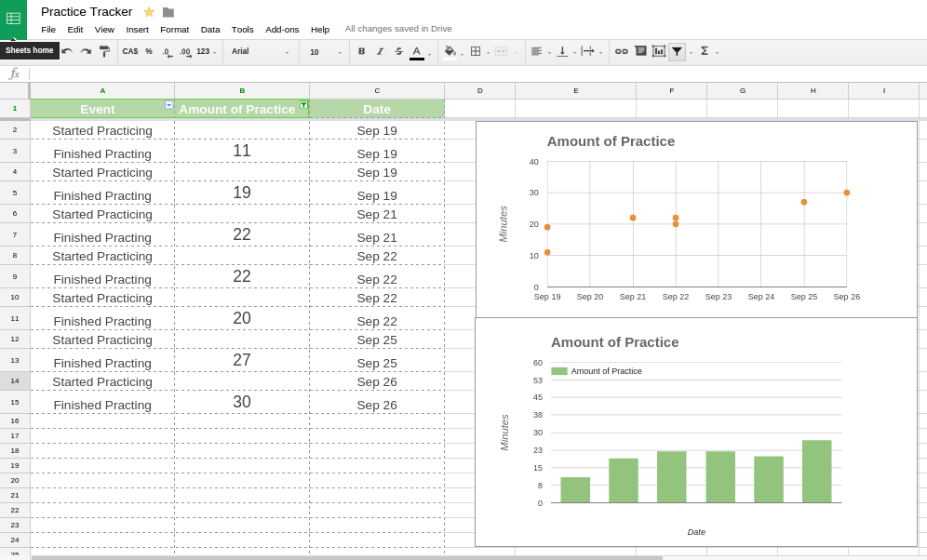Open the Help menu
Image resolution: width=927 pixels, height=560 pixels.
pyautogui.click(x=320, y=30)
